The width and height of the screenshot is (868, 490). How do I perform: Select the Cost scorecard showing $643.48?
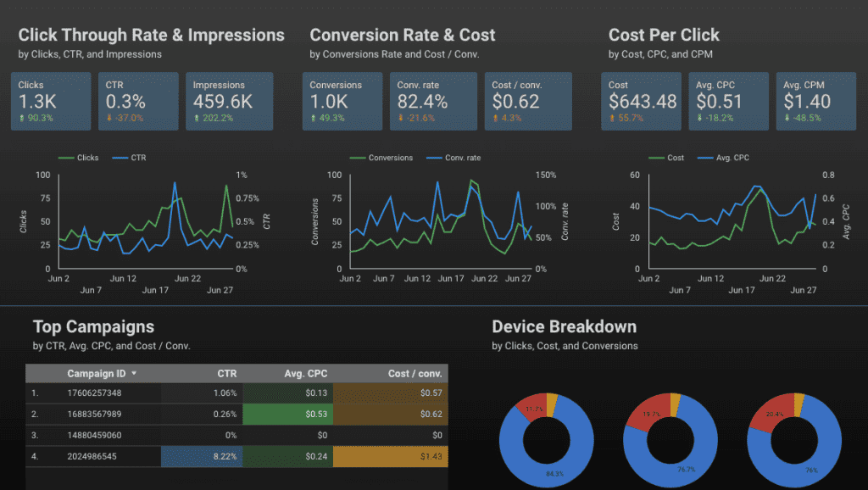(641, 100)
